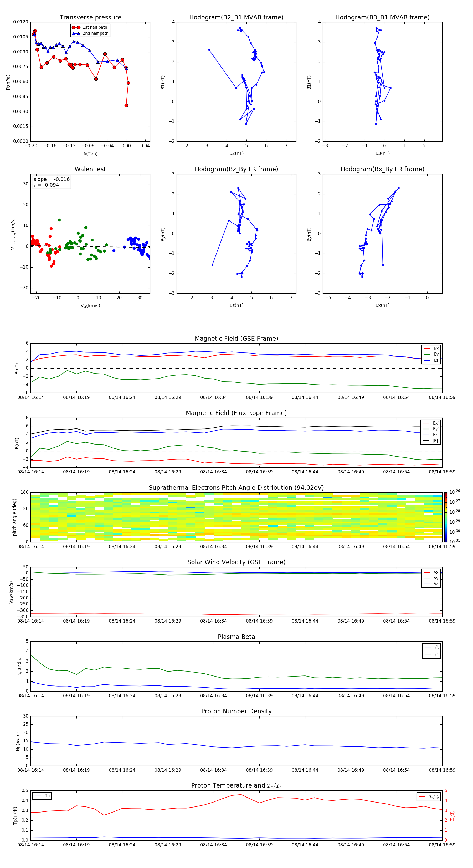Click the 'slope = -0.016' annotation
This screenshot has width=473, height=868.
click(x=52, y=179)
